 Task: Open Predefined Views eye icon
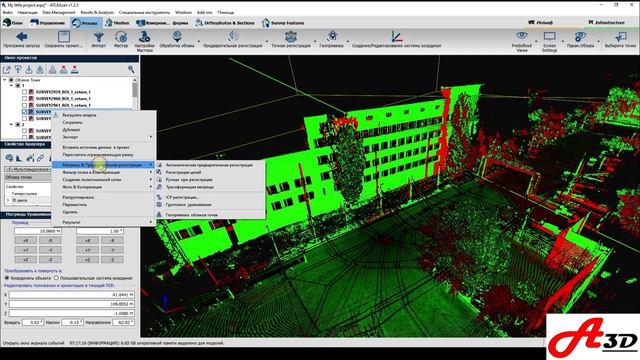coord(522,36)
